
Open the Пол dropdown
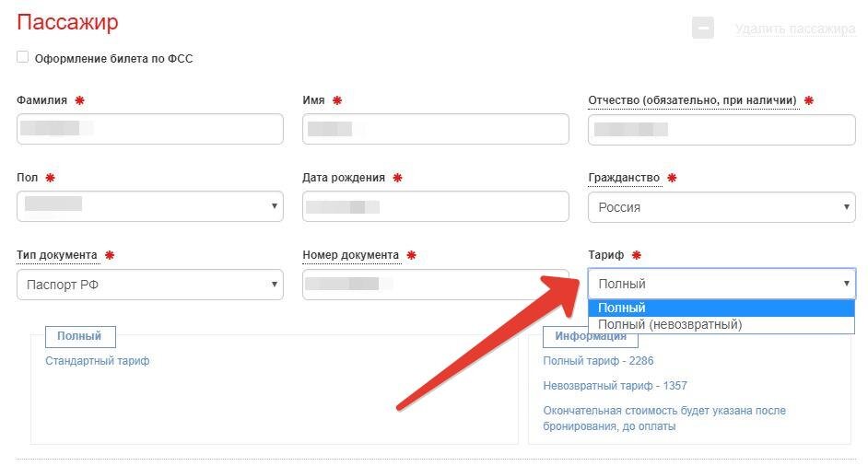coord(150,206)
